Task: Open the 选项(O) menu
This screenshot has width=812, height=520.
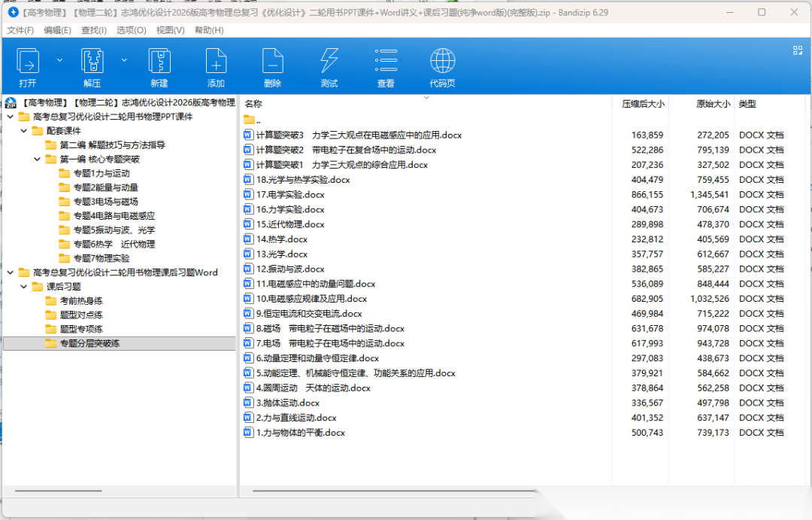Action: click(x=131, y=30)
